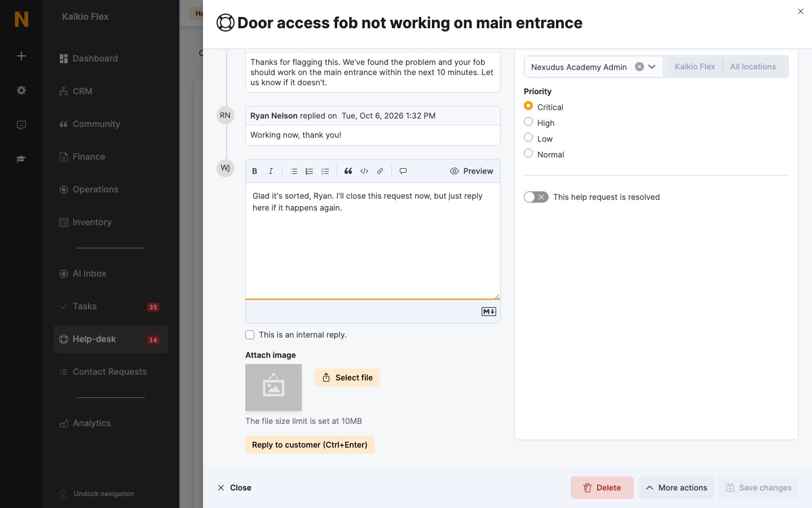
Task: Select Low priority
Action: point(528,138)
